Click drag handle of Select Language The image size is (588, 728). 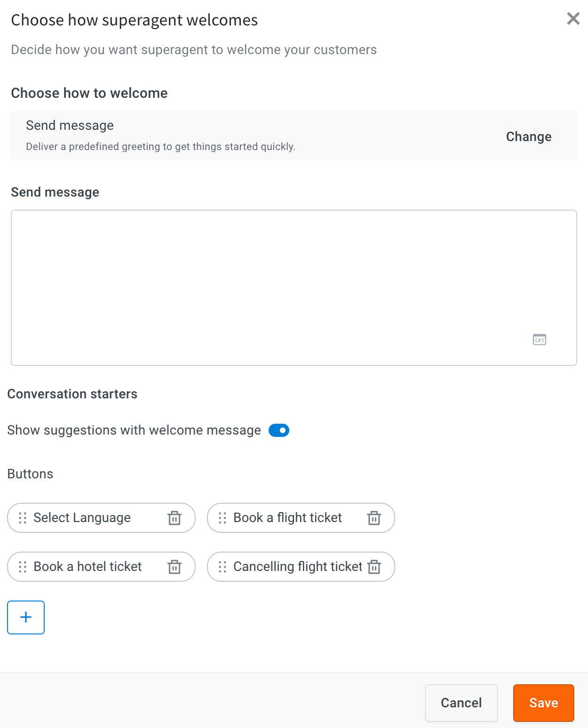(x=23, y=518)
